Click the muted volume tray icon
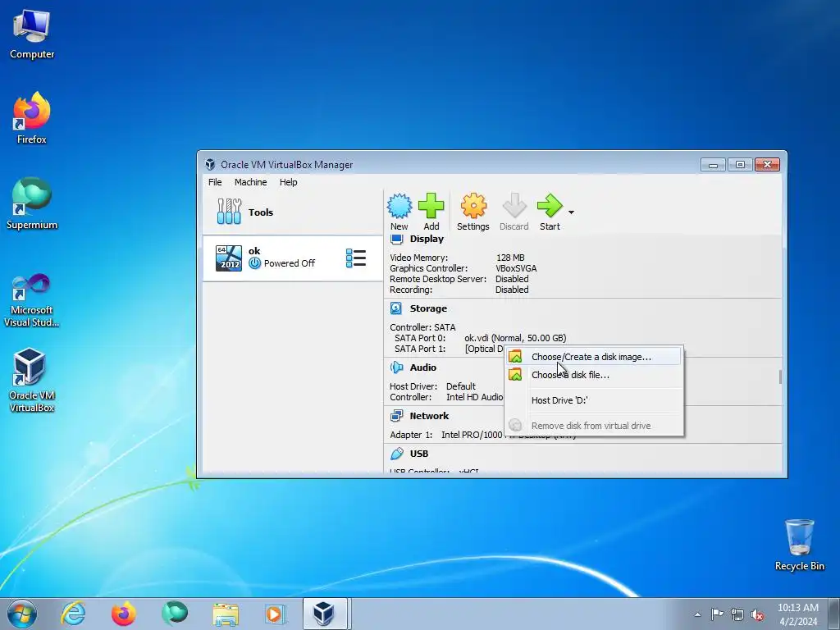 coord(757,614)
